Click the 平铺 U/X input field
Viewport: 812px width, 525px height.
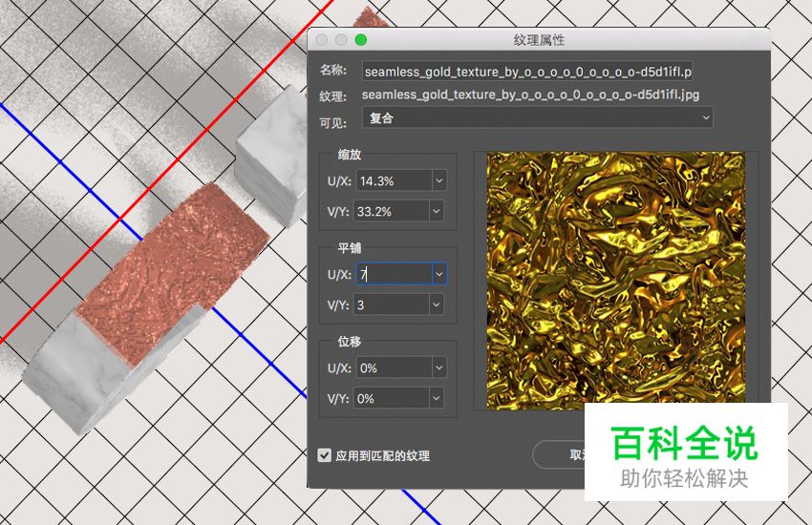[394, 274]
